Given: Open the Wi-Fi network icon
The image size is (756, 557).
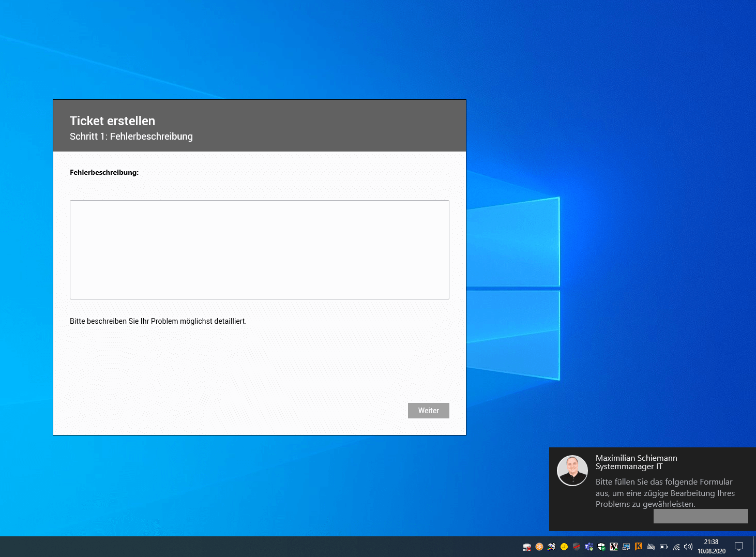Looking at the screenshot, I should 676,547.
